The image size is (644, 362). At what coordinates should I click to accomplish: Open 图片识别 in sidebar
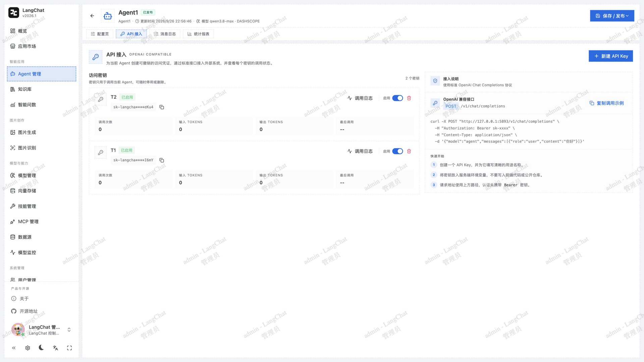[42, 148]
